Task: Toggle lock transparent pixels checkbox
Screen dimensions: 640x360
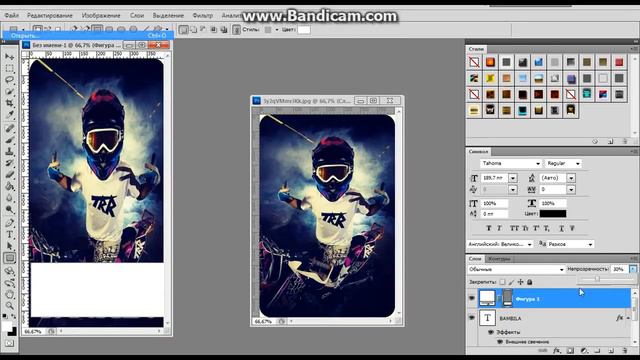Action: [x=502, y=282]
